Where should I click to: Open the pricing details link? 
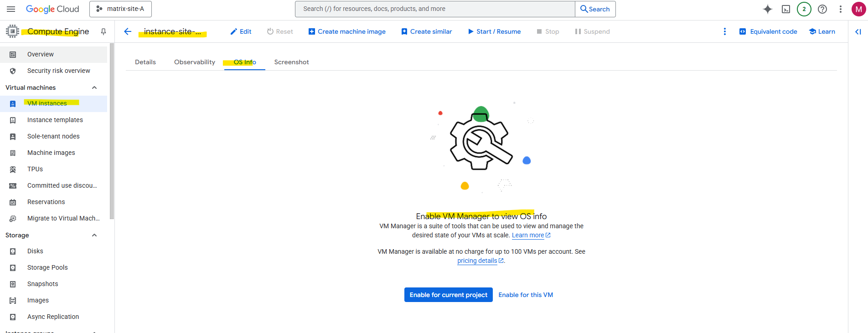coord(480,261)
